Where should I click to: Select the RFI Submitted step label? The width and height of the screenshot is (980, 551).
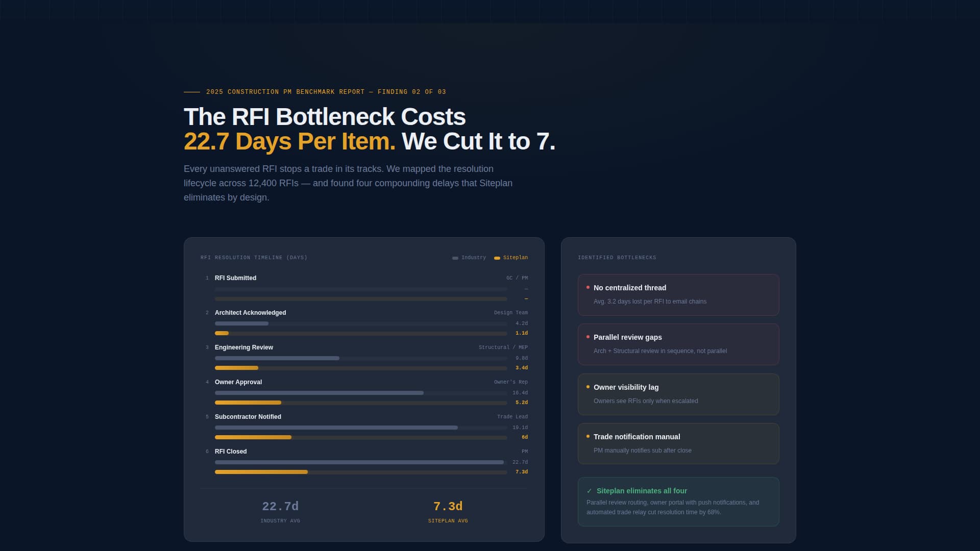click(235, 278)
